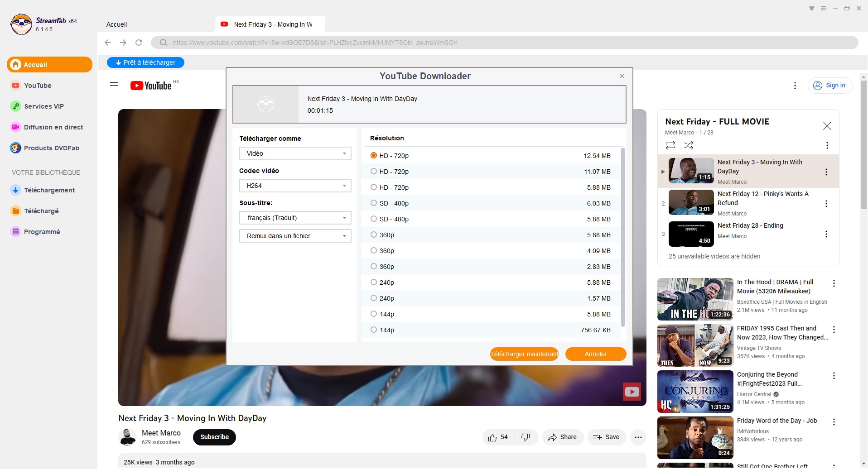Click the Meet Marco channel avatar
The image size is (868, 469).
tap(127, 437)
